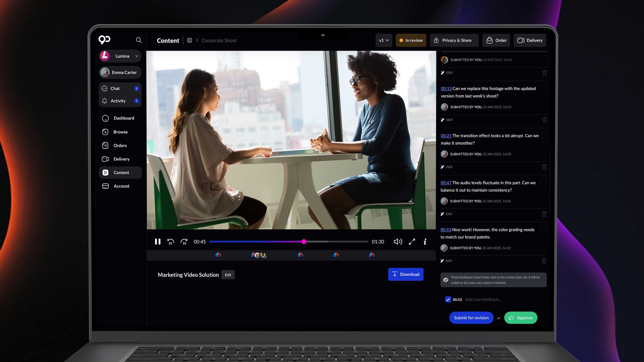Select Content in sidebar
The image size is (644, 362).
coord(120,172)
